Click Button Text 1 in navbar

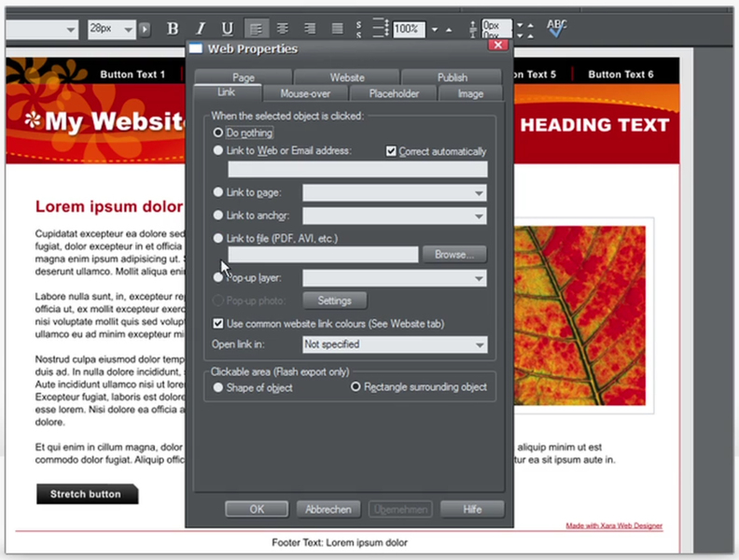[x=132, y=74]
